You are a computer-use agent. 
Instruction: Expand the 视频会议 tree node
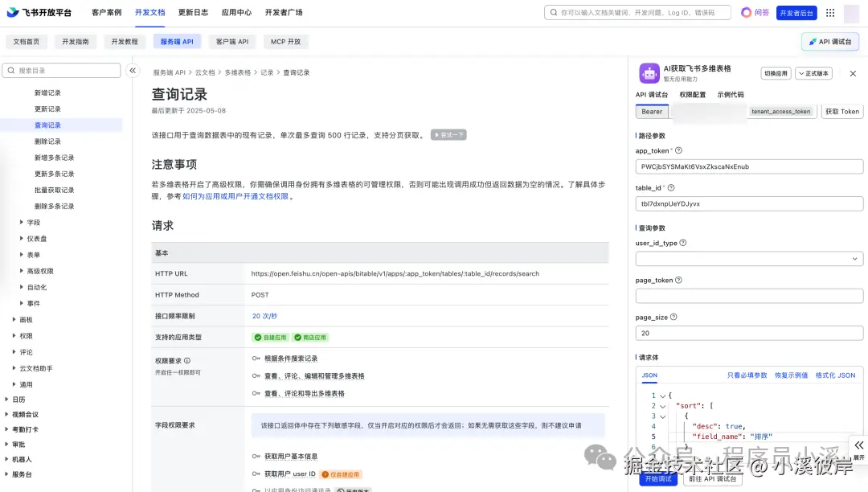tap(6, 414)
